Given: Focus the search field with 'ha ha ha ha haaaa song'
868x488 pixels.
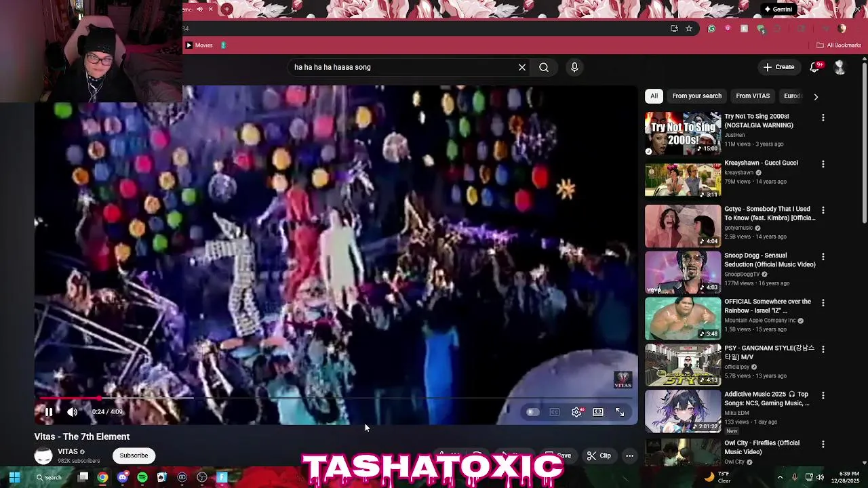Looking at the screenshot, I should [403, 67].
